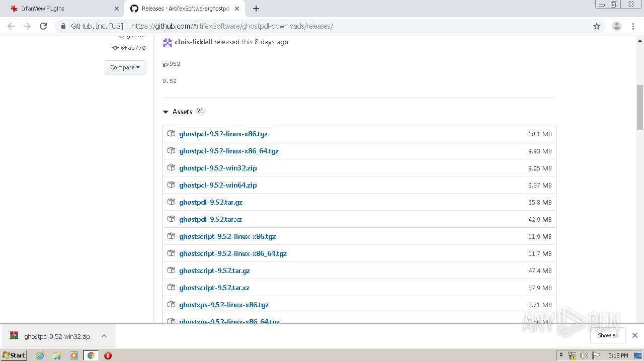Show hidden system tray icons
The height and width of the screenshot is (362, 644).
coord(561,355)
